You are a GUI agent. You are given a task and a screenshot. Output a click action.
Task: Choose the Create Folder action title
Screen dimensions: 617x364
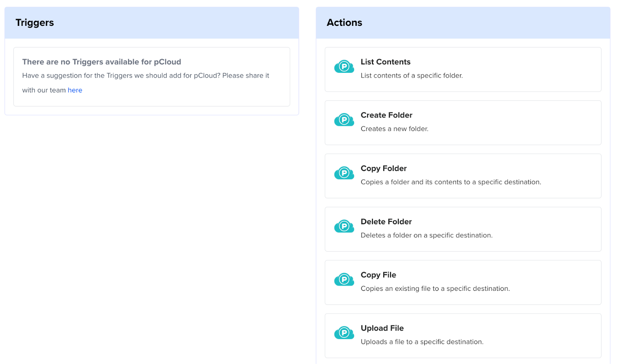(386, 115)
